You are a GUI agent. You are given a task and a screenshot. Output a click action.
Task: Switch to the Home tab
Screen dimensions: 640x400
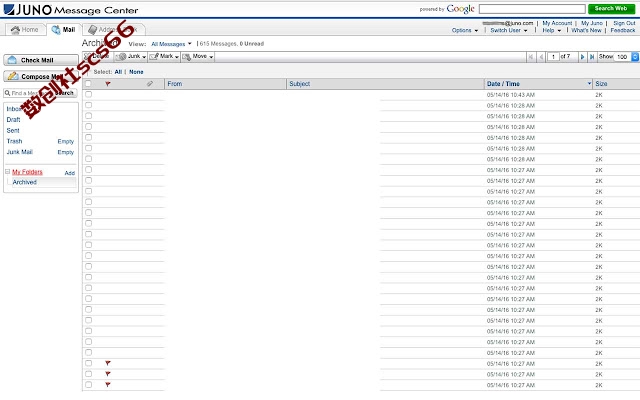pos(25,29)
